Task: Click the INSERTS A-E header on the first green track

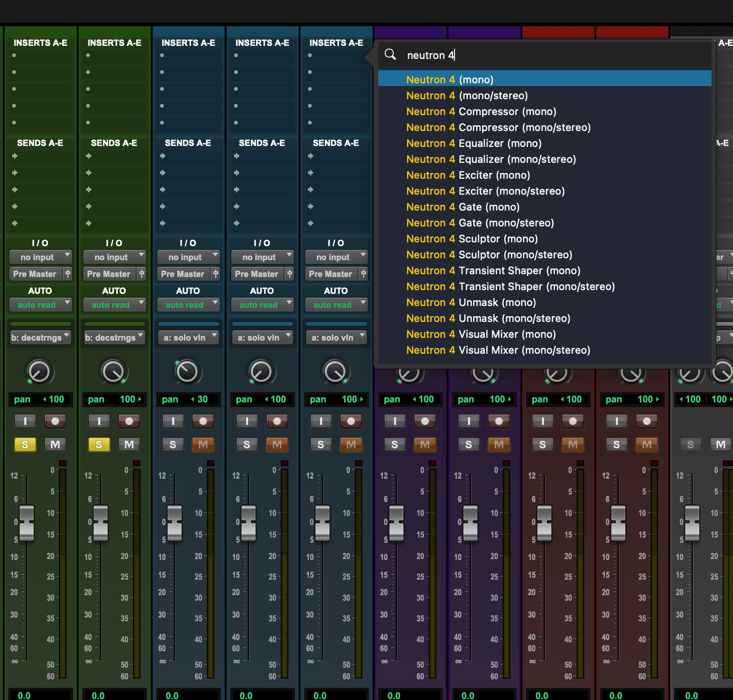Action: (40, 43)
